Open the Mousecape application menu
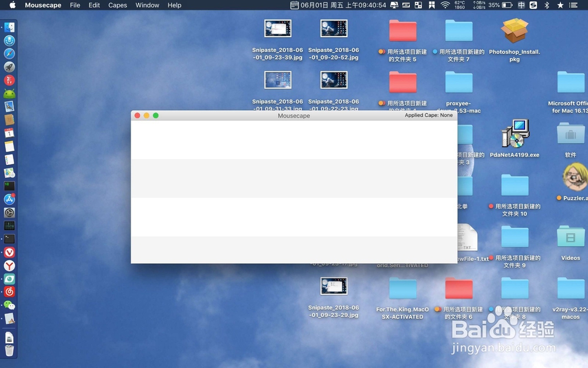This screenshot has width=588, height=368. [x=43, y=5]
